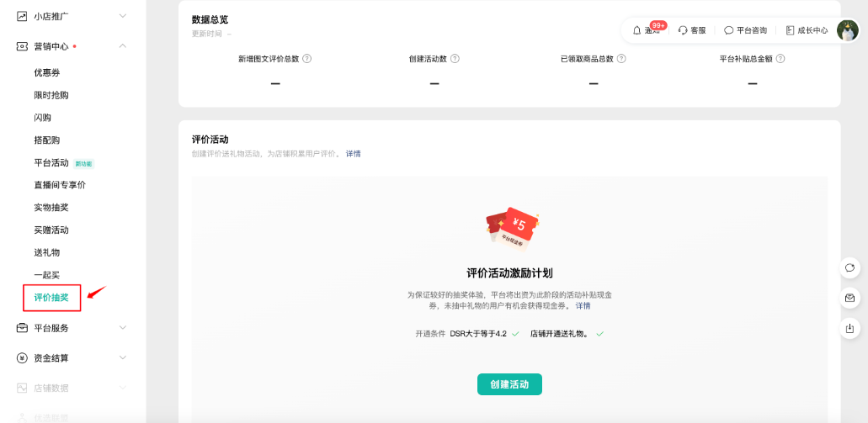Click the 客服 headset icon
Viewport: 868px width, 423px height.
(683, 30)
